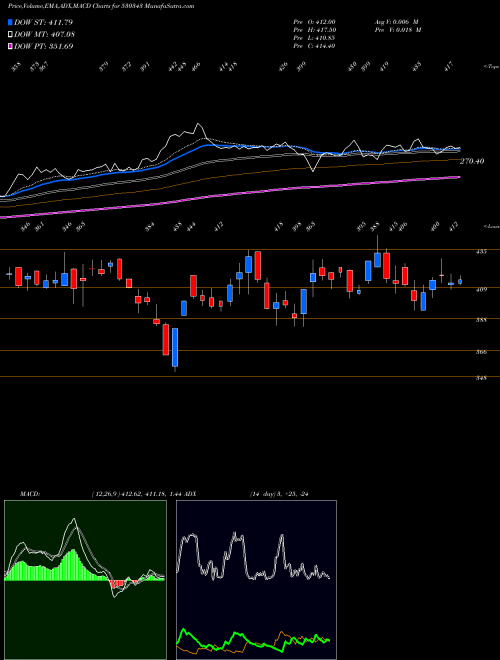This screenshot has width=500, height=660.
Task: Click the 409 price axis label
Action: coord(482,289)
